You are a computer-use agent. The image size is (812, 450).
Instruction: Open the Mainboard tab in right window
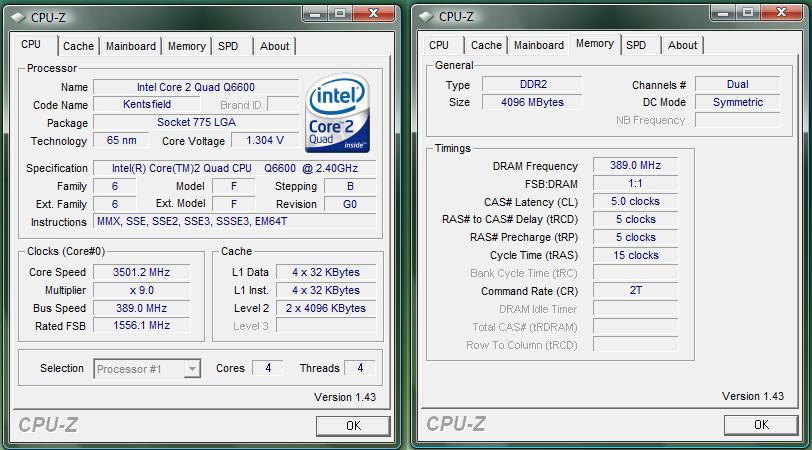click(x=539, y=45)
